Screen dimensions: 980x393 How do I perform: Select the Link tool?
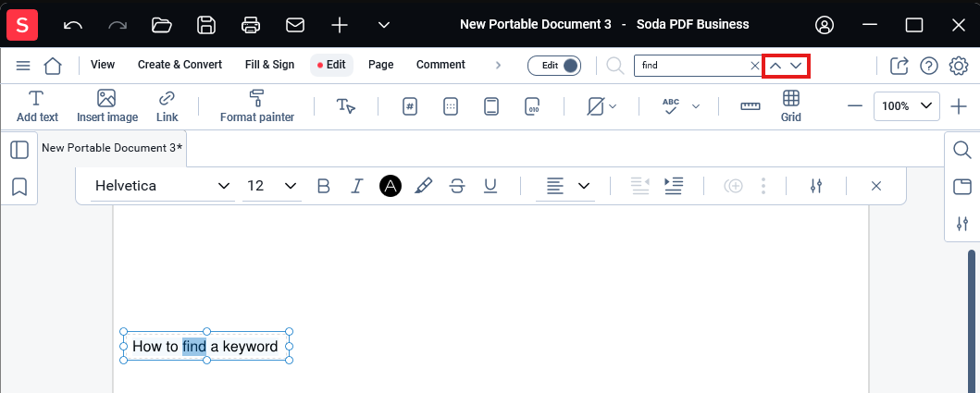tap(167, 106)
